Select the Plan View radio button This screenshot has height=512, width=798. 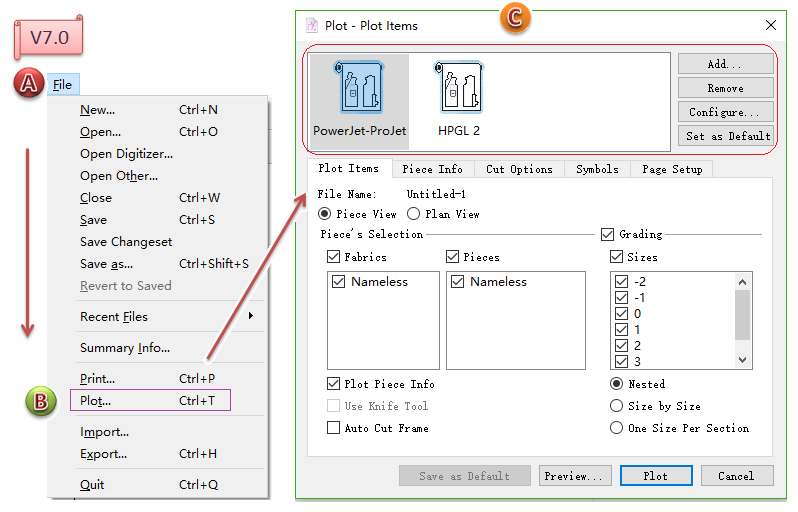coord(415,214)
